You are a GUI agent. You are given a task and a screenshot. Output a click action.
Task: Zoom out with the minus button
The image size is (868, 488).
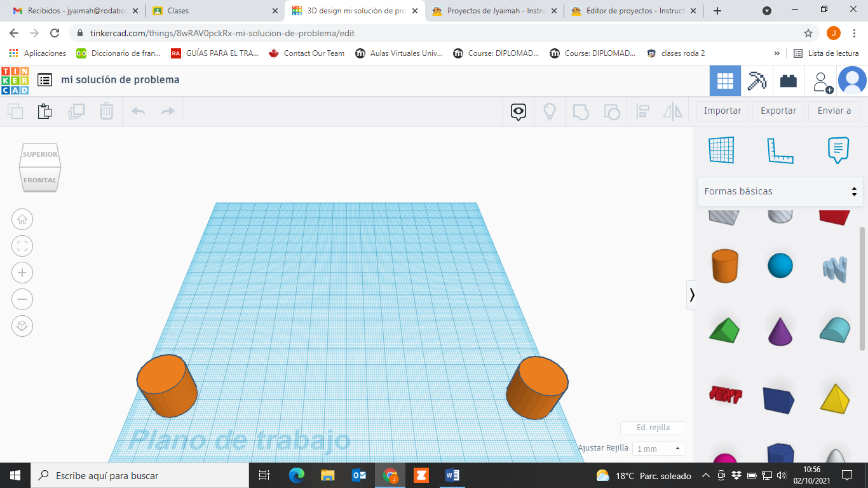(x=22, y=299)
